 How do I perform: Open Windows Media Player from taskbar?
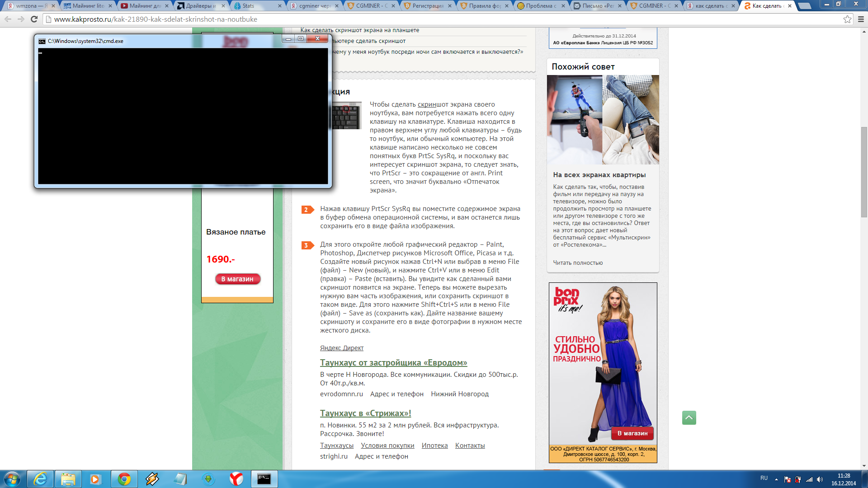click(95, 479)
